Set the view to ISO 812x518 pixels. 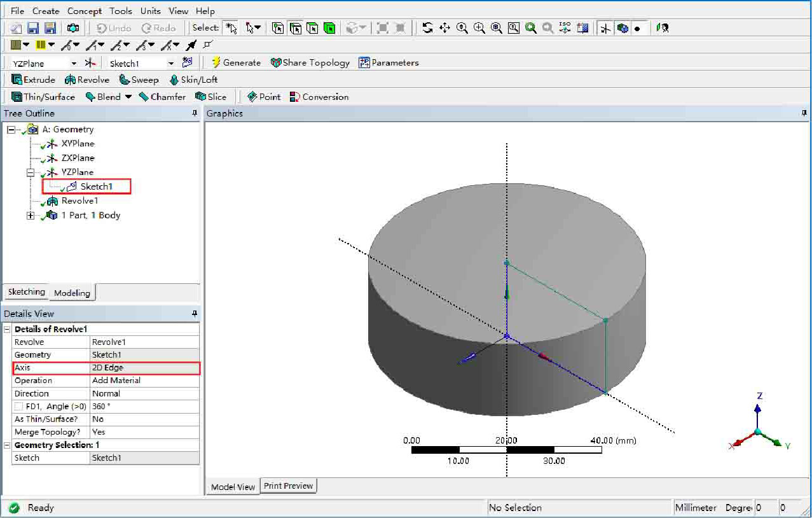565,28
